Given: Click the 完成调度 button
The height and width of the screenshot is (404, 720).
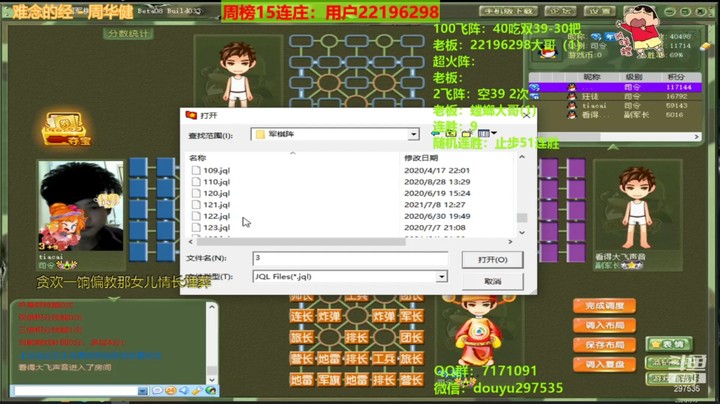Looking at the screenshot, I should (604, 306).
